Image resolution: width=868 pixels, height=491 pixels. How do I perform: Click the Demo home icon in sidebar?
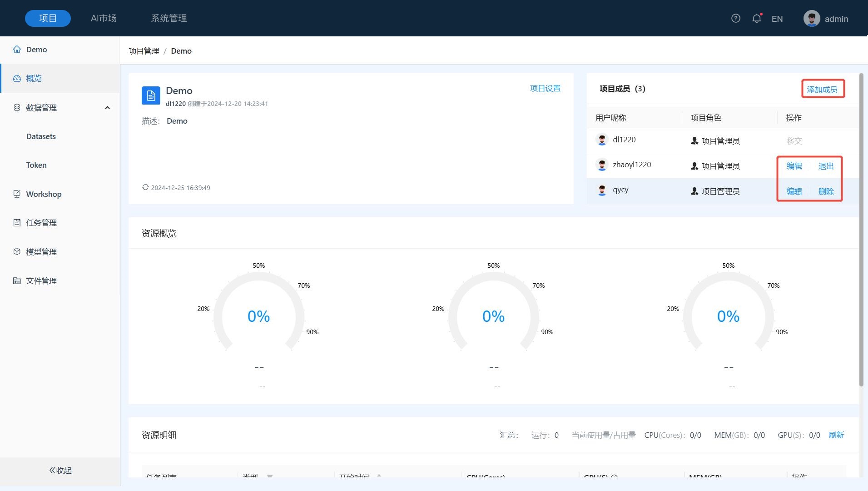pyautogui.click(x=17, y=50)
